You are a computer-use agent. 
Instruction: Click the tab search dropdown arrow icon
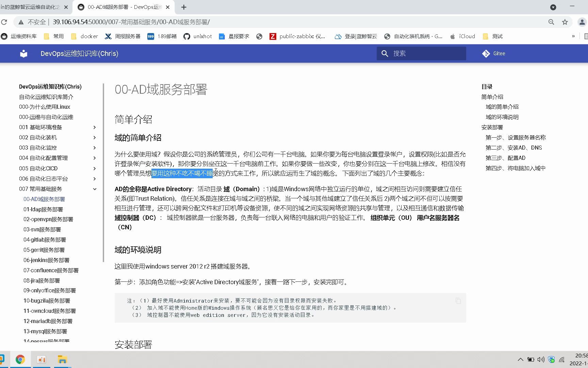(553, 7)
